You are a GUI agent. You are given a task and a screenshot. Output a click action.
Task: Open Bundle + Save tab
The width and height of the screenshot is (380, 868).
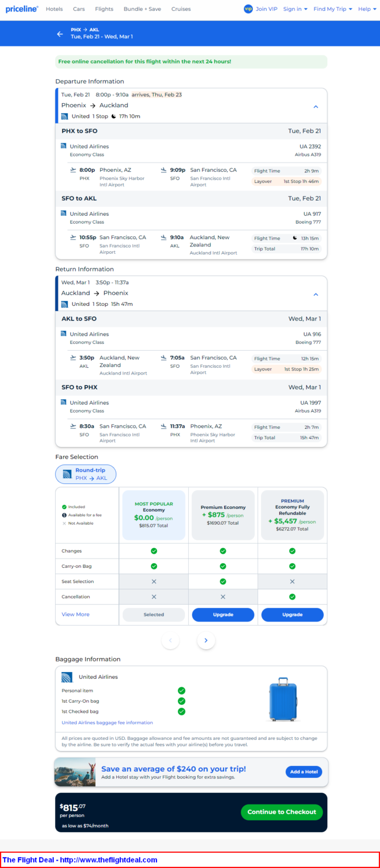tap(142, 9)
